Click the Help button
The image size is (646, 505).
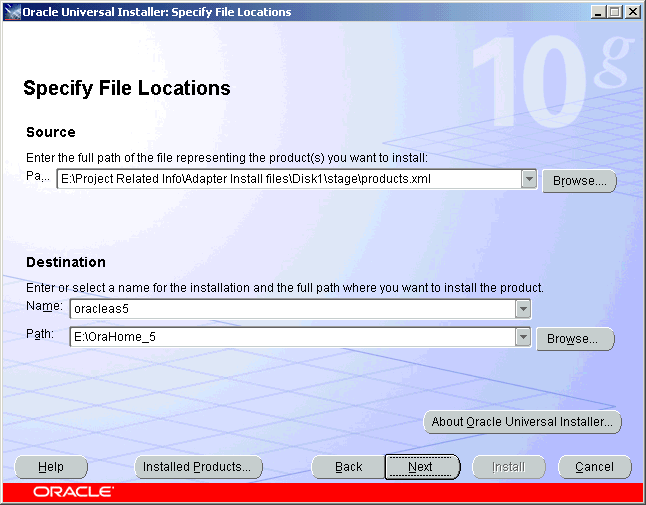click(51, 467)
